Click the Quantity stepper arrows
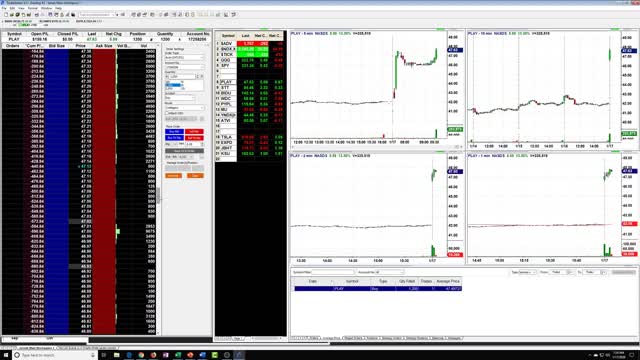 (198, 76)
